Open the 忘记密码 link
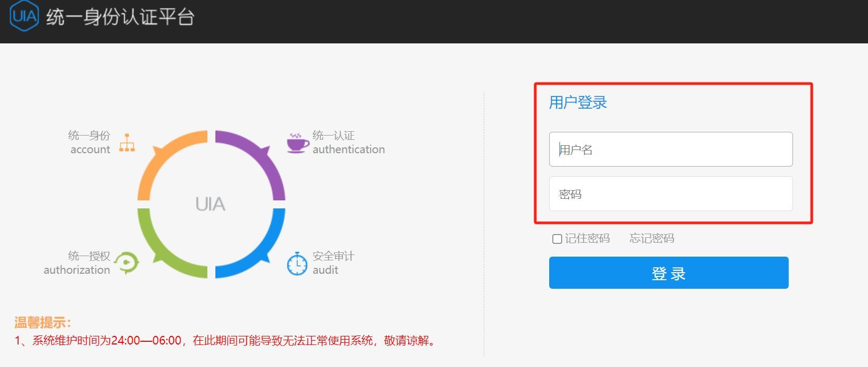Viewport: 868px width, 367px height. (652, 238)
